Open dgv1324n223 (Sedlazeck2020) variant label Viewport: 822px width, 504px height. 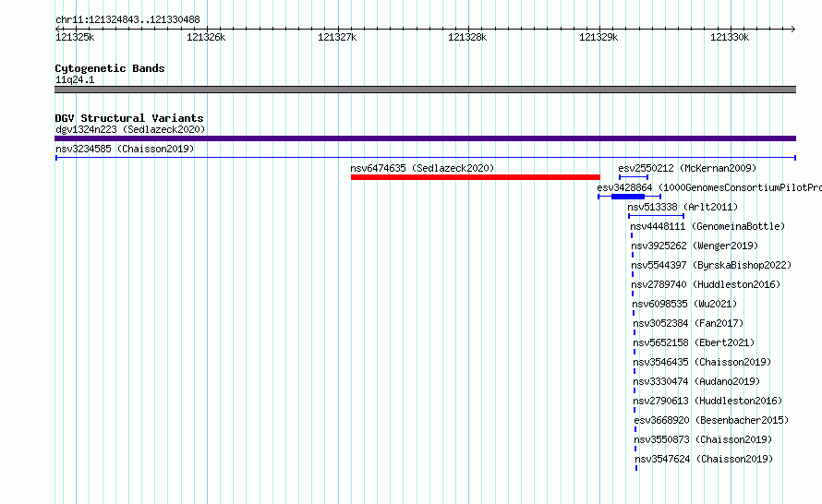tap(130, 129)
